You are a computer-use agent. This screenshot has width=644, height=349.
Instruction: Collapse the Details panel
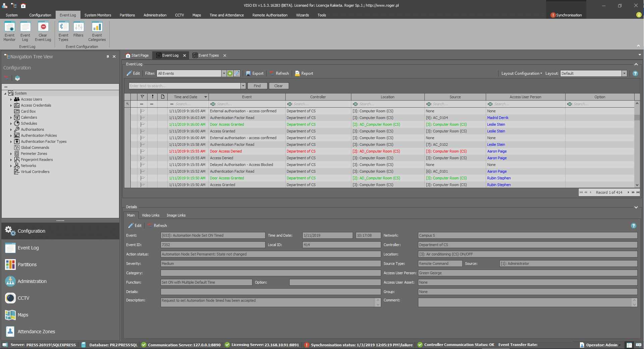pyautogui.click(x=636, y=207)
